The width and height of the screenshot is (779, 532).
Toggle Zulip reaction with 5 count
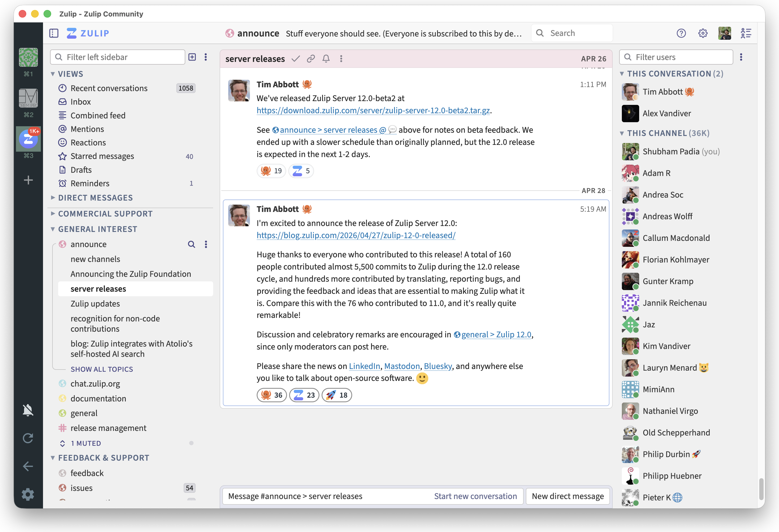point(301,171)
